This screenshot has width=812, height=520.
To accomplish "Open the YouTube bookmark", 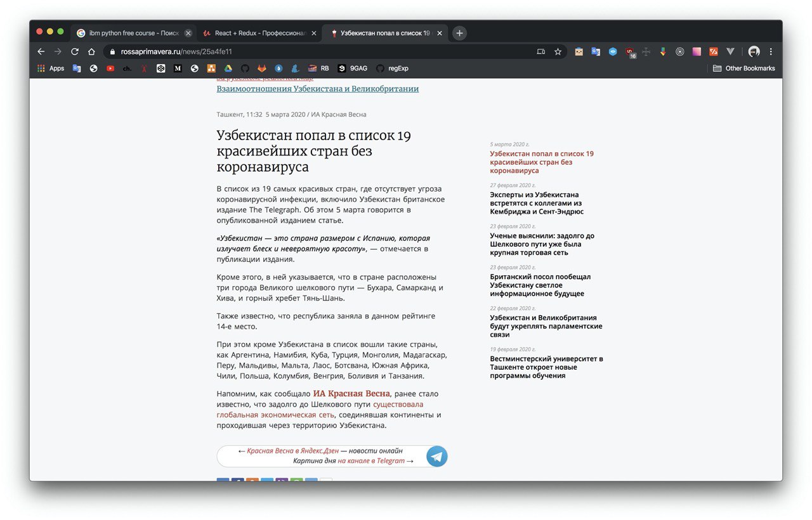I will point(110,68).
